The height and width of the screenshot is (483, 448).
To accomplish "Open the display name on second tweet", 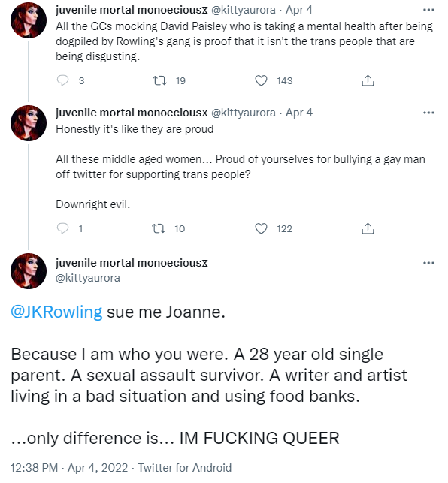I will tap(132, 113).
